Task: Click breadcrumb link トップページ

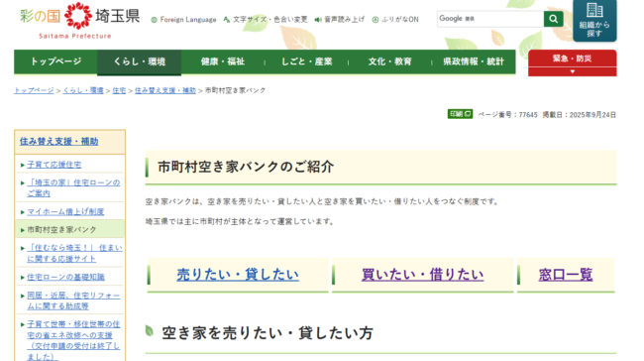Action: click(34, 90)
